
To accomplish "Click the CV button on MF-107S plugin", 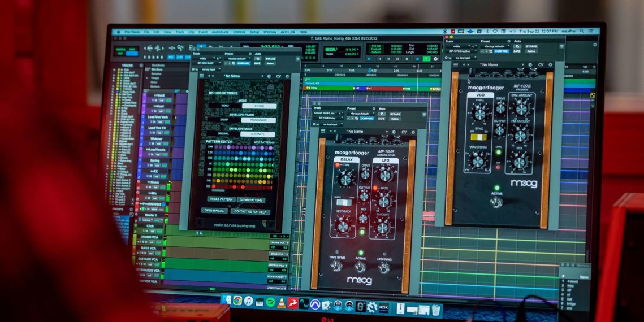I will tap(541, 65).
